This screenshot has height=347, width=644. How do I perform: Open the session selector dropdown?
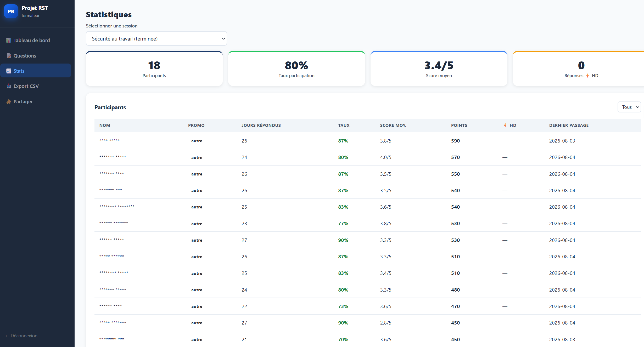click(x=156, y=39)
